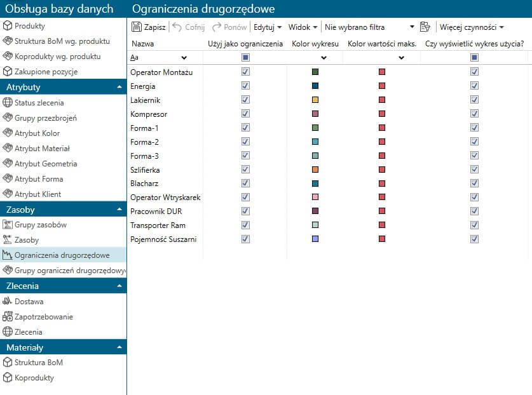Collapse the Zlecenia section

[119, 286]
